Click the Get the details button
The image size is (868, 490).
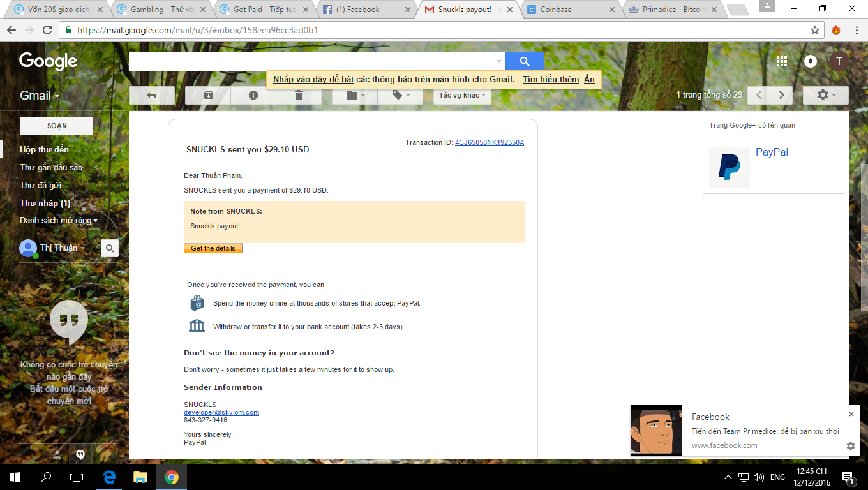pos(213,248)
